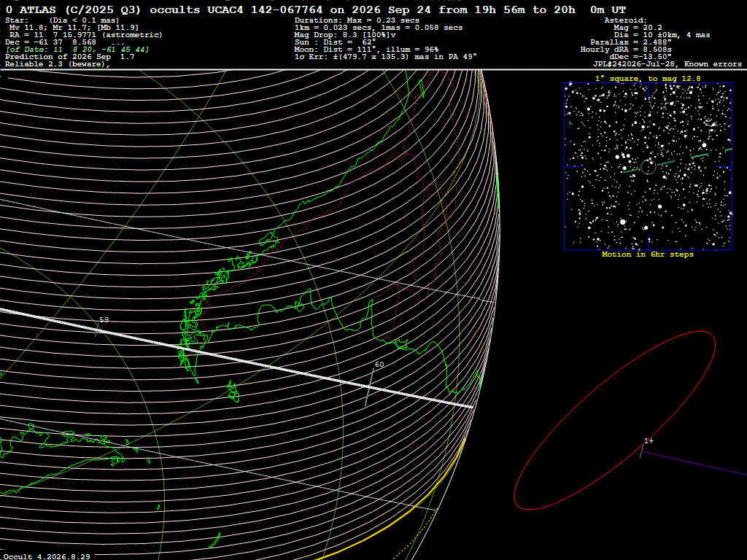Viewport: 747px width, 560px height.
Task: Click the 1° square star chart thumbnail
Action: pyautogui.click(x=648, y=167)
